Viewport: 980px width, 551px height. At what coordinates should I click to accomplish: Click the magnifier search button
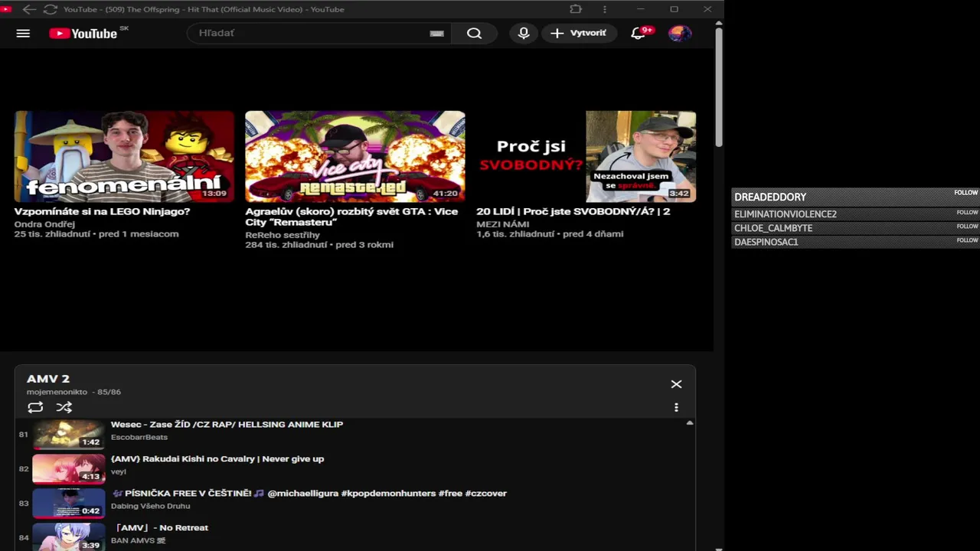point(474,33)
